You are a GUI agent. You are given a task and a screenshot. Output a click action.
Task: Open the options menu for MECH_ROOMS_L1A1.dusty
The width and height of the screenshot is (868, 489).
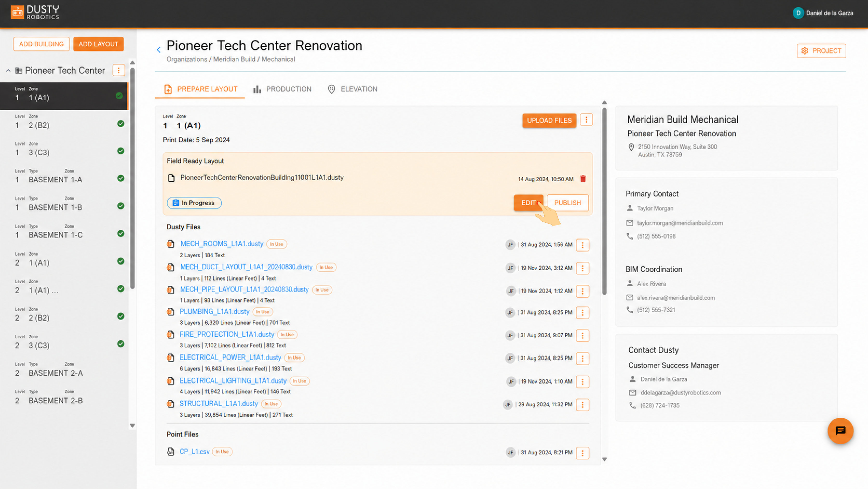point(582,245)
